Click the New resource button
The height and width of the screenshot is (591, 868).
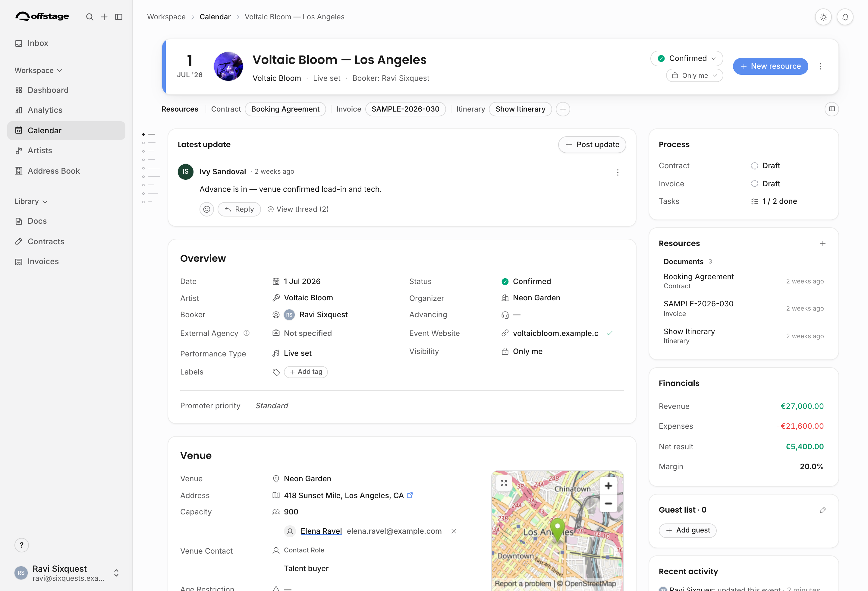point(770,66)
